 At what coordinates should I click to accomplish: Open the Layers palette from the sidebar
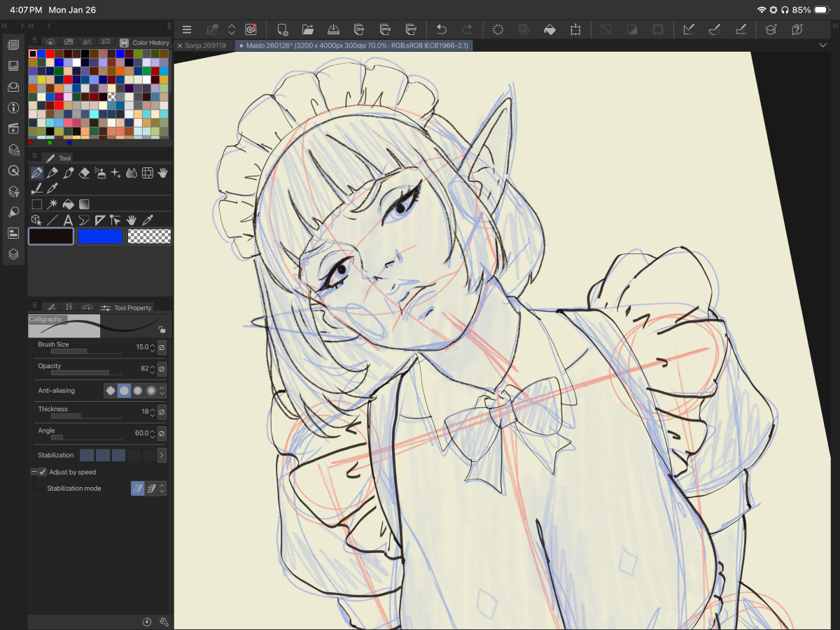coord(13,254)
